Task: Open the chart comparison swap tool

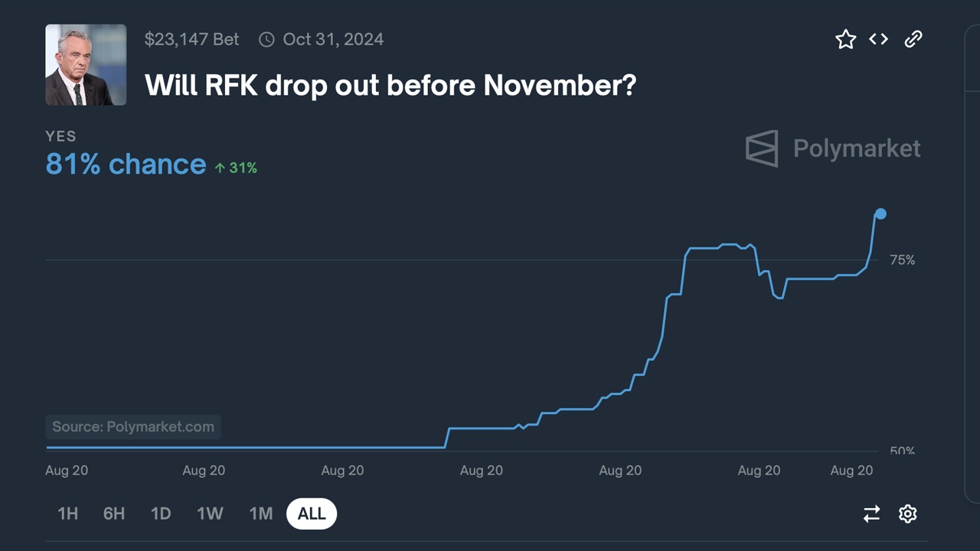Action: point(871,514)
